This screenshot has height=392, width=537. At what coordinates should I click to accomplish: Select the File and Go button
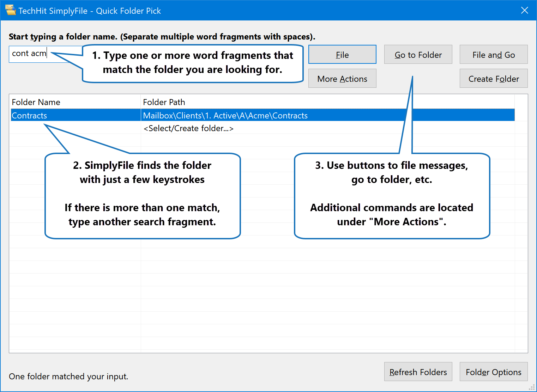click(x=494, y=54)
